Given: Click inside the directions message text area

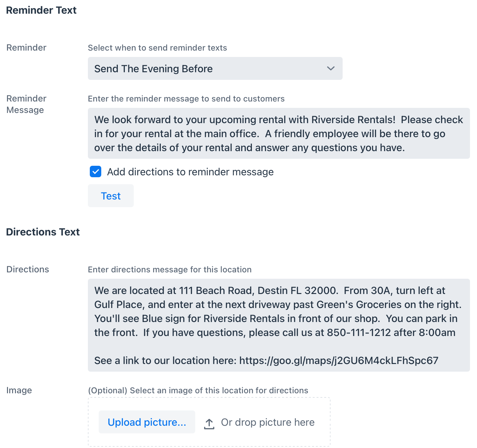Looking at the screenshot, I should [279, 325].
